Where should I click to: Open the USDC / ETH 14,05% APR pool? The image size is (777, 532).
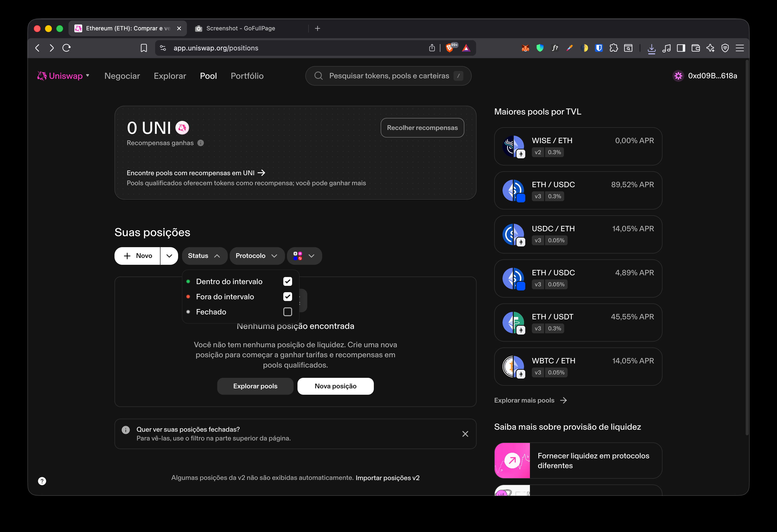coord(578,234)
